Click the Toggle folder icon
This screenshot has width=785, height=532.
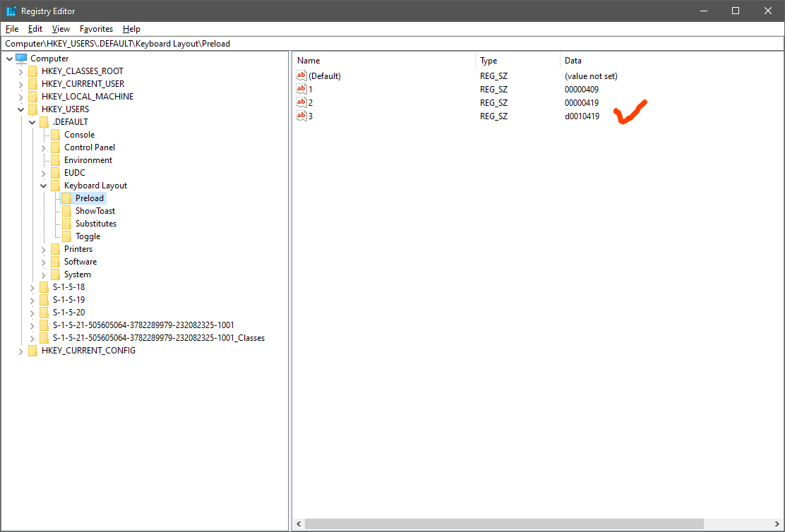(67, 236)
